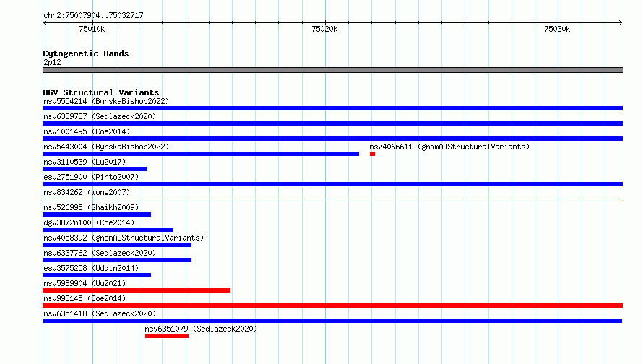
Task: Click the nsv4058392 blue variant bar
Action: pos(117,245)
